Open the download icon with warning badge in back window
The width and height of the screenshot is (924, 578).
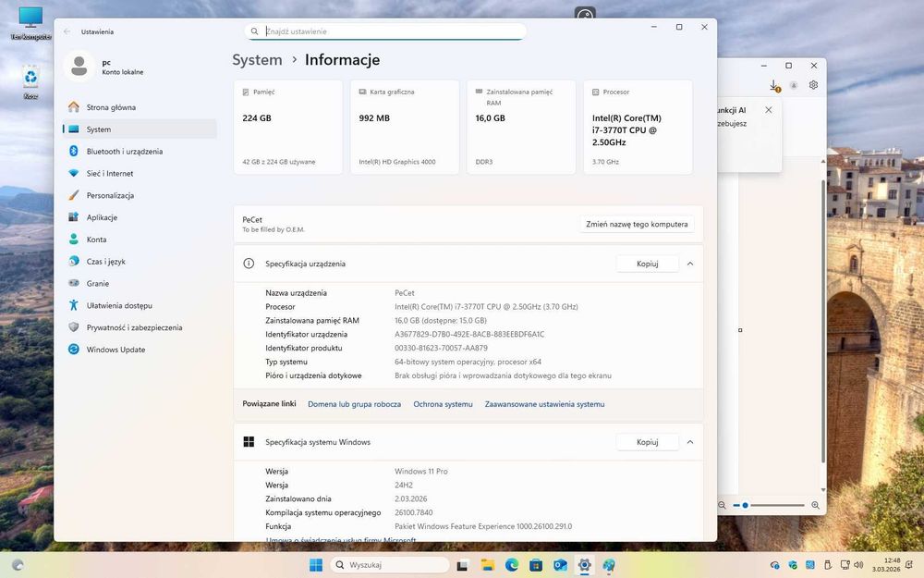(774, 85)
